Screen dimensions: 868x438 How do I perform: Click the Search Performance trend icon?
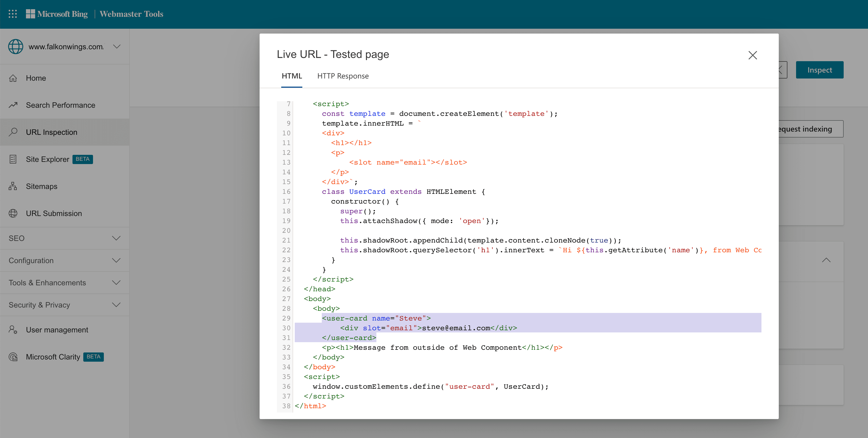(x=13, y=105)
